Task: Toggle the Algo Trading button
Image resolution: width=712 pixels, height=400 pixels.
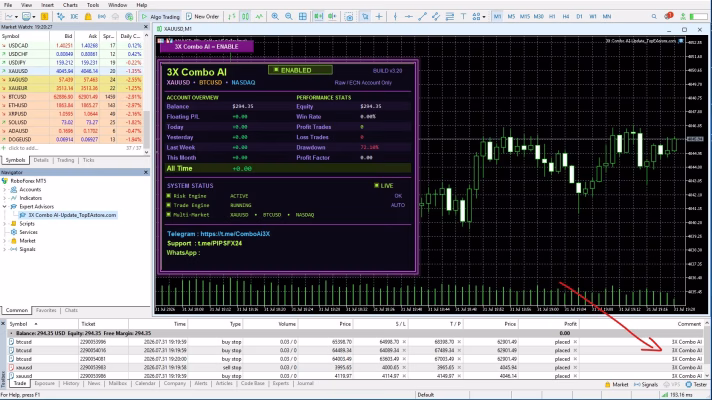Action: (x=161, y=16)
